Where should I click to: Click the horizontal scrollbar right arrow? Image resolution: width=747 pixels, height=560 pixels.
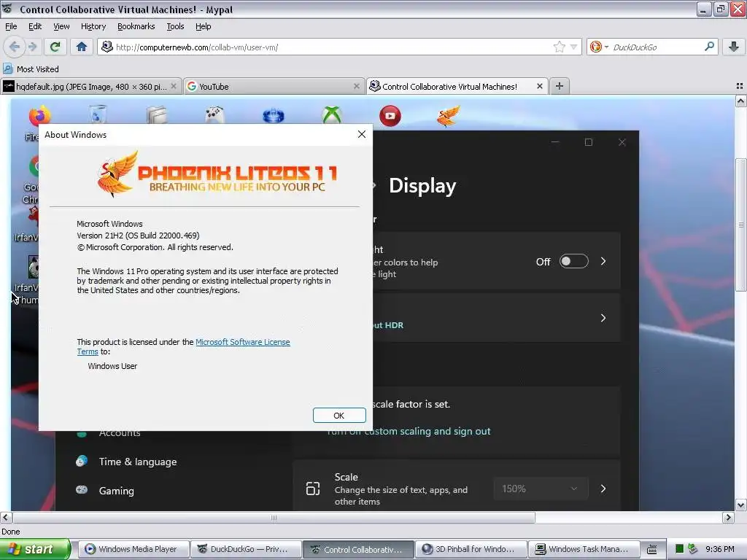point(728,518)
